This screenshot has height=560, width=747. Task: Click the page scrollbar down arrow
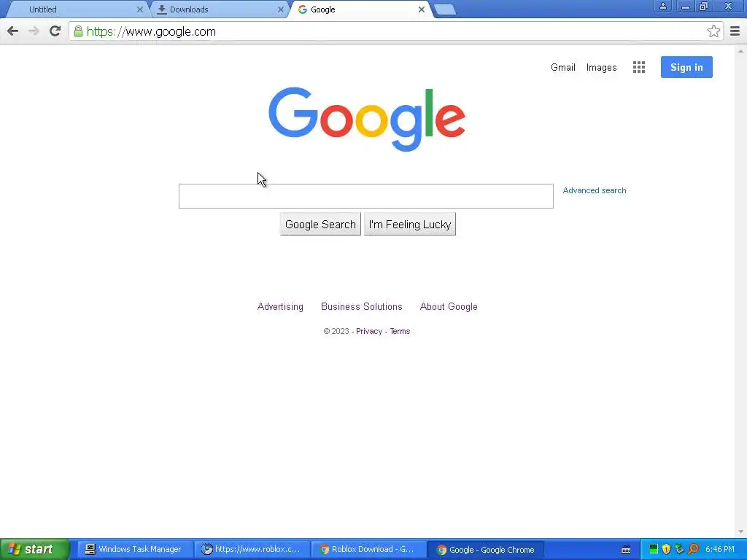pos(741,532)
